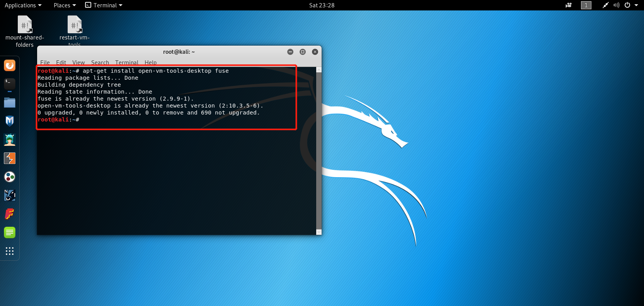Viewport: 644px width, 306px height.
Task: Minimize the root@kali terminal window
Action: click(290, 52)
